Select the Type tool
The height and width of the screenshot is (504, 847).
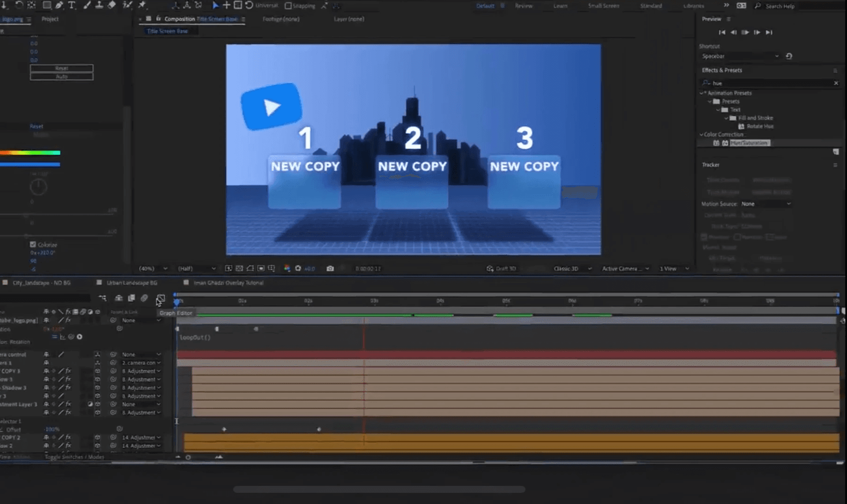pyautogui.click(x=72, y=5)
